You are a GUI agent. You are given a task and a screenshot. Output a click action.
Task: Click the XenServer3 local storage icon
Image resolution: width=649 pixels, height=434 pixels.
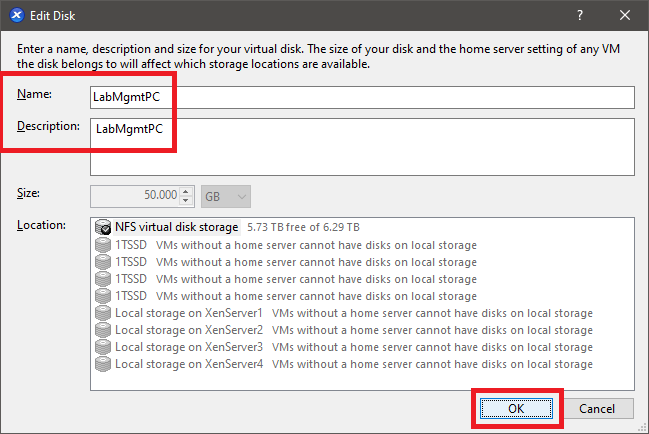coord(102,347)
